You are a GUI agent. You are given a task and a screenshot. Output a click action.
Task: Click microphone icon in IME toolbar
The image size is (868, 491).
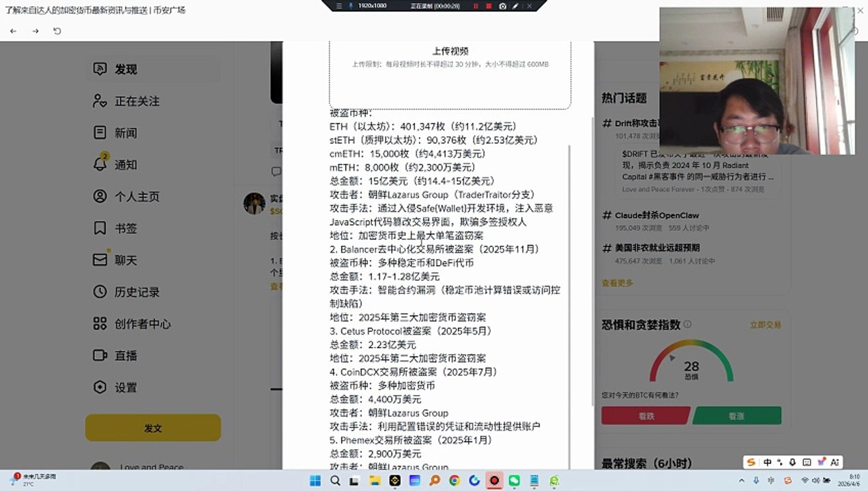[x=792, y=462]
